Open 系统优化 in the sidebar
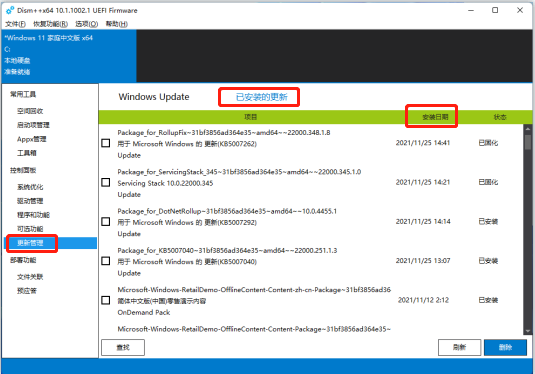The height and width of the screenshot is (374, 535). [30, 187]
